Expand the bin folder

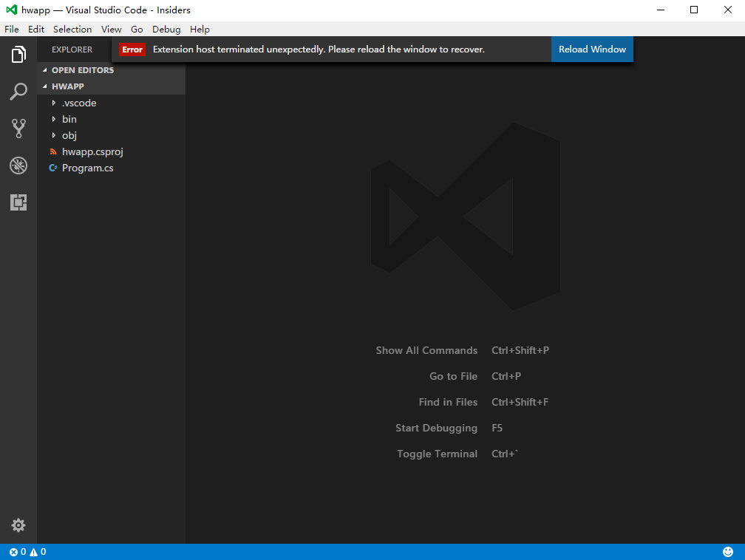pyautogui.click(x=69, y=119)
